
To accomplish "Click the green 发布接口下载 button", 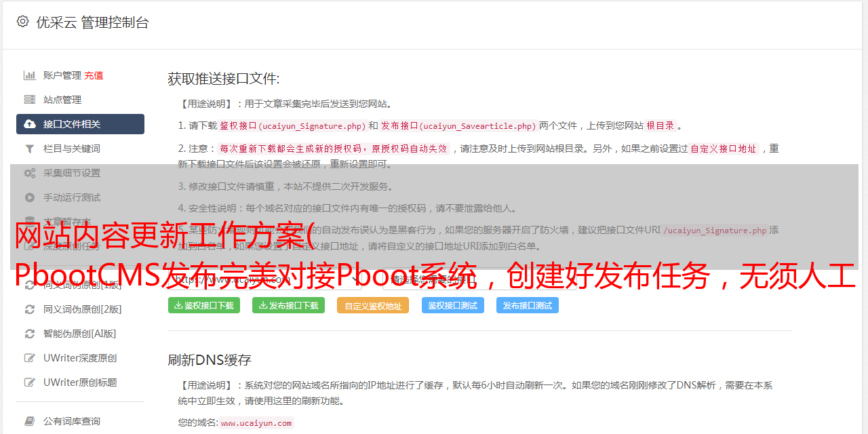I will point(288,305).
